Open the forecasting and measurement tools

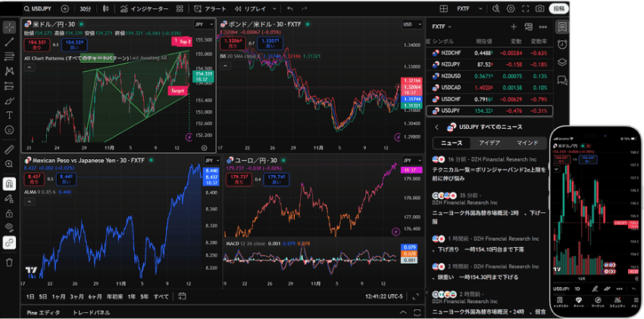pos(9,86)
